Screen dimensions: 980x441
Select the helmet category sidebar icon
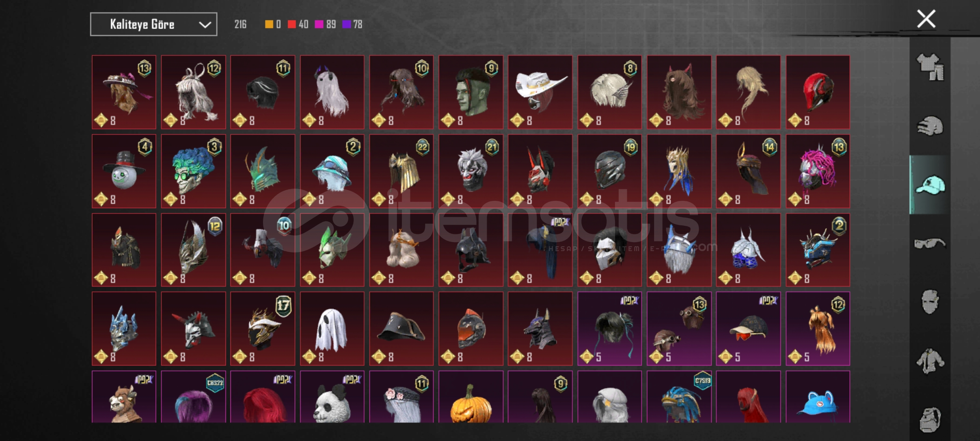(x=930, y=126)
